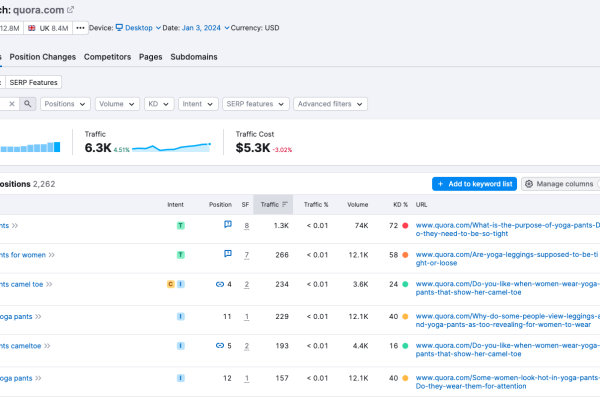Screen dimensions: 600x400
Task: Switch to the Pages tab
Action: point(150,57)
